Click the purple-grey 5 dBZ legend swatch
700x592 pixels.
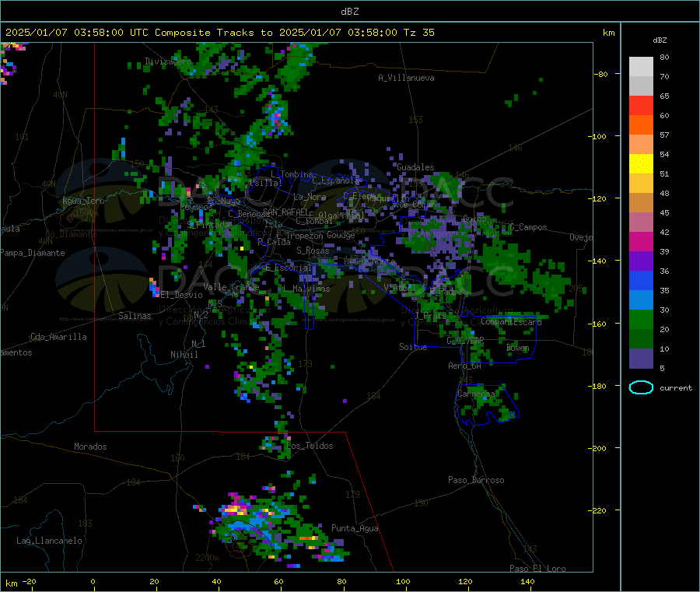pos(641,359)
